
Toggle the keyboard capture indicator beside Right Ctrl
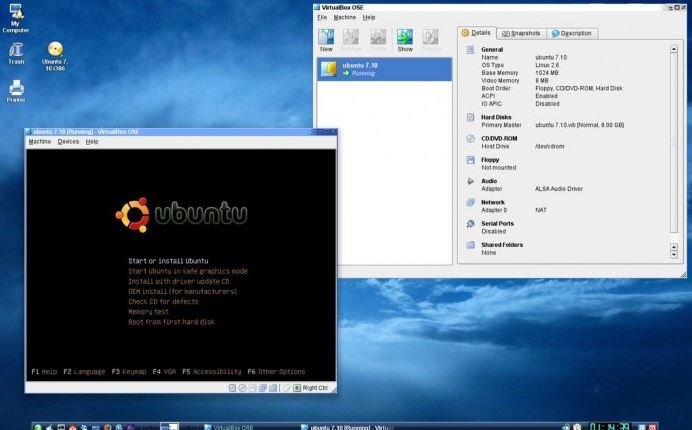pos(297,388)
